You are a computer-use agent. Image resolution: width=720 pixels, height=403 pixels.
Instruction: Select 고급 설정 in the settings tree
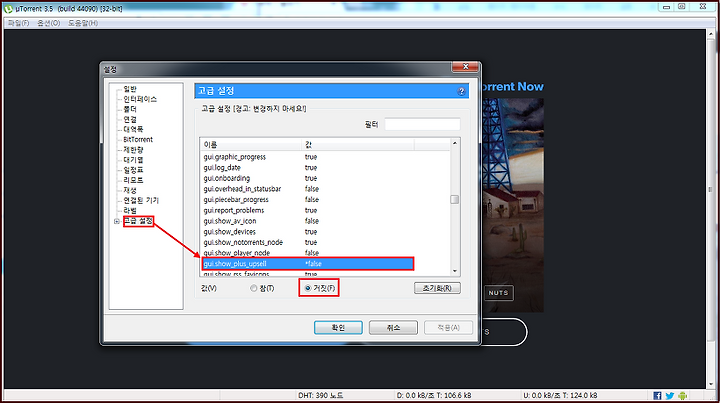pyautogui.click(x=138, y=221)
